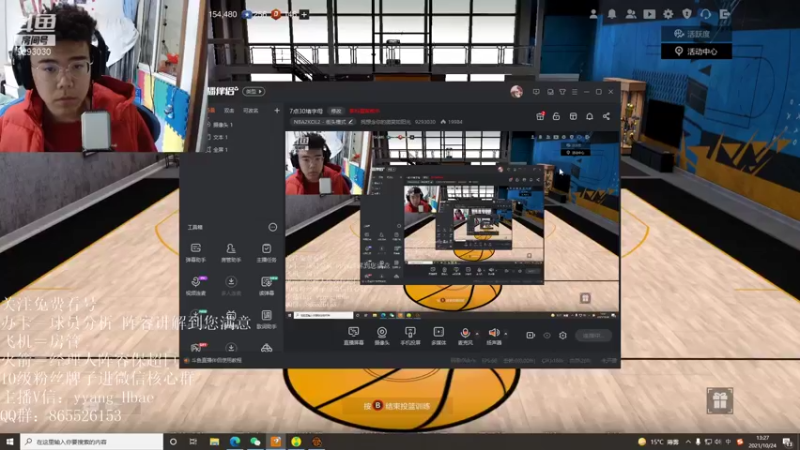Click the game exit door icon
Image resolution: width=800 pixels, height=450 pixels.
click(724, 14)
